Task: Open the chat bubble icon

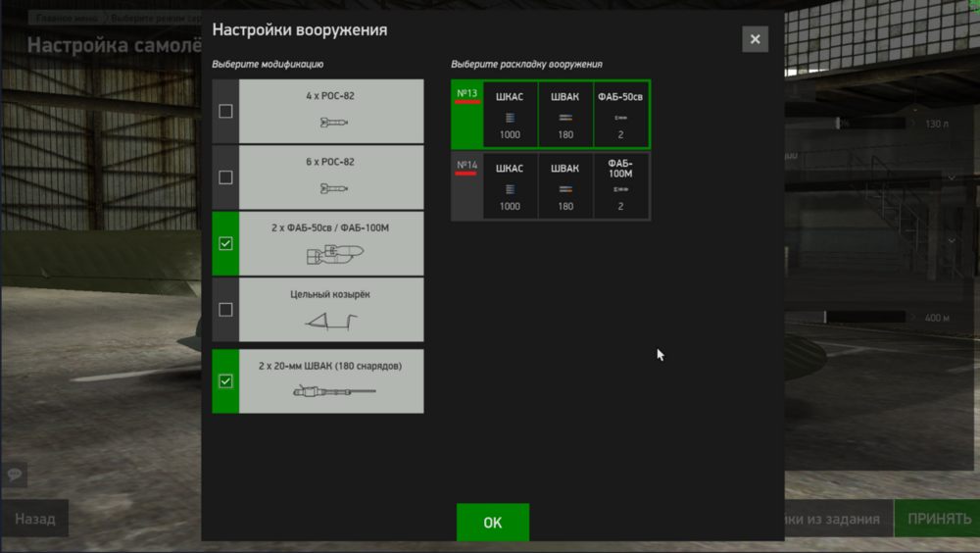Action: click(15, 475)
